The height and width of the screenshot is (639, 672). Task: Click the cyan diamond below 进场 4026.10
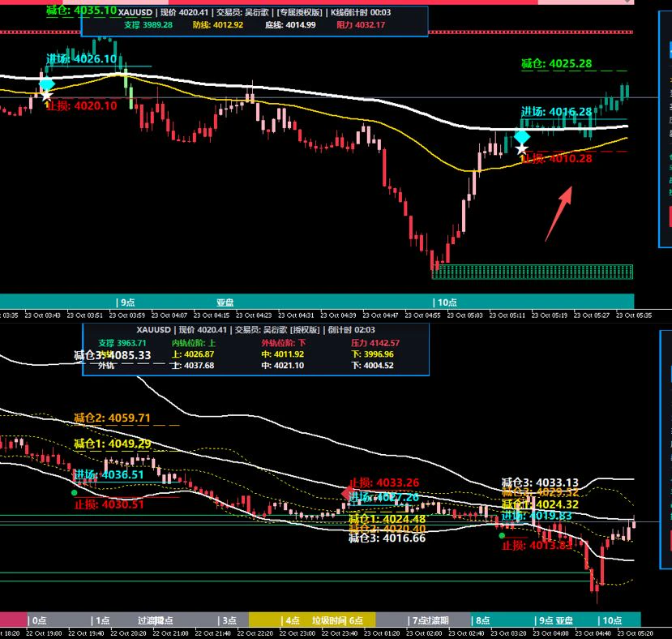47,84
